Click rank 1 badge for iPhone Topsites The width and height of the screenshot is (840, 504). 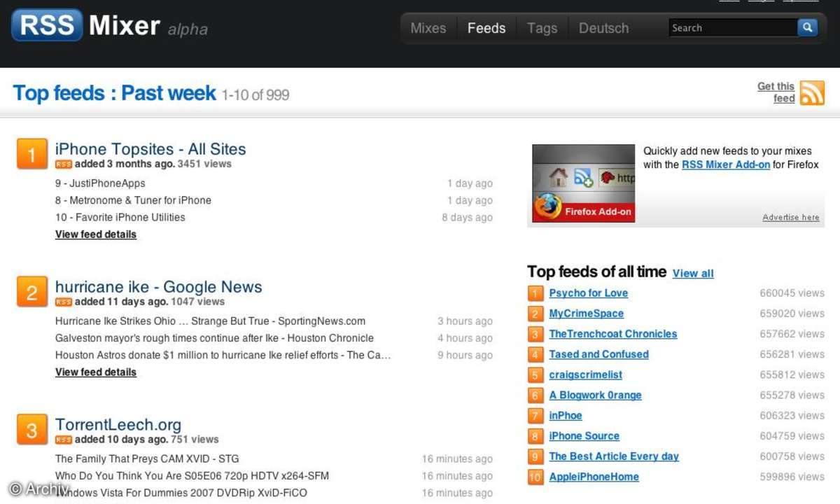click(31, 153)
